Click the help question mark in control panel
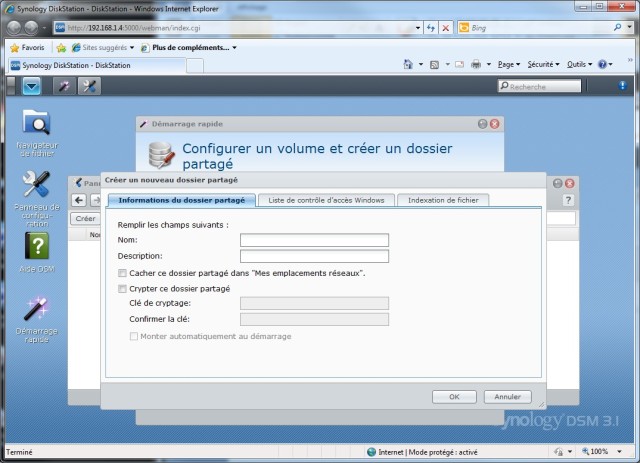 click(x=568, y=200)
